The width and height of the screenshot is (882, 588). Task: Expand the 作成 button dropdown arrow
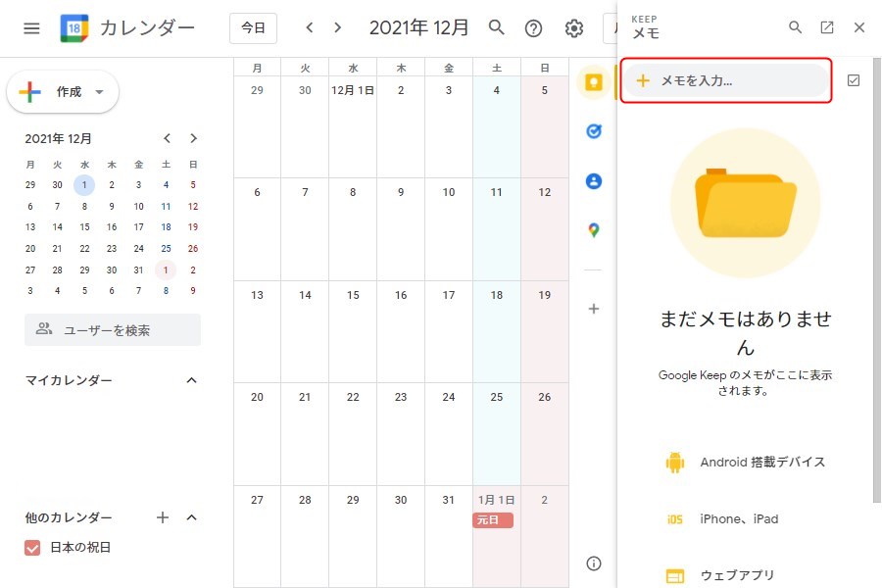point(99,92)
